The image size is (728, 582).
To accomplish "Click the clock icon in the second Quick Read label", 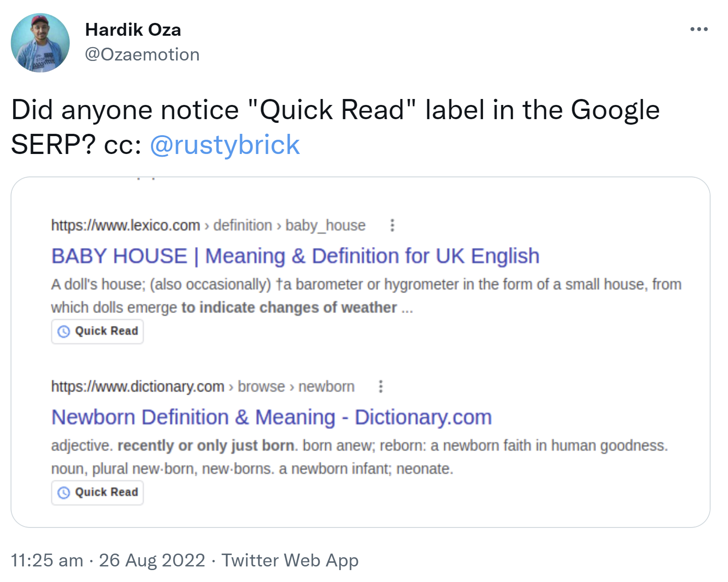I will click(x=64, y=492).
